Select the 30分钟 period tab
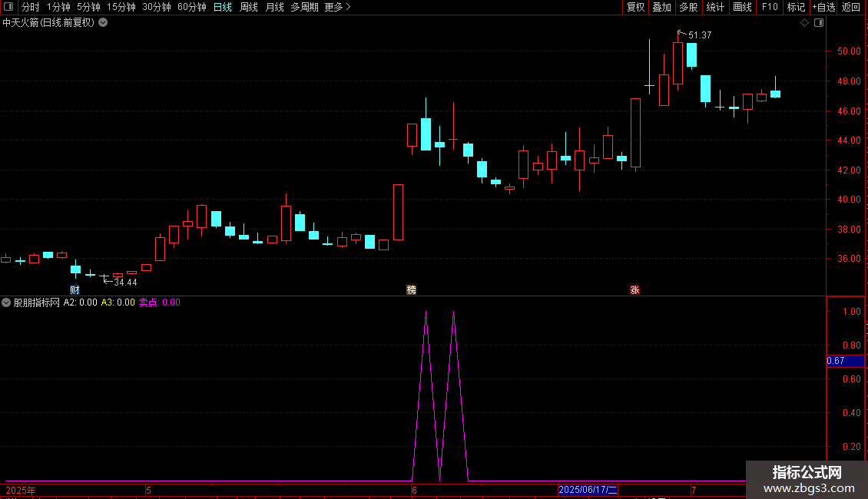Screen dimensions: 868x499 [x=157, y=7]
